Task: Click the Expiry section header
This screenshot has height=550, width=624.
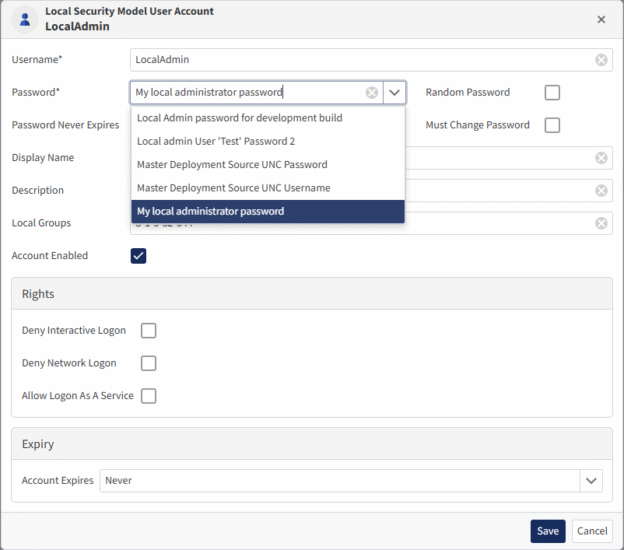Action: (x=312, y=444)
